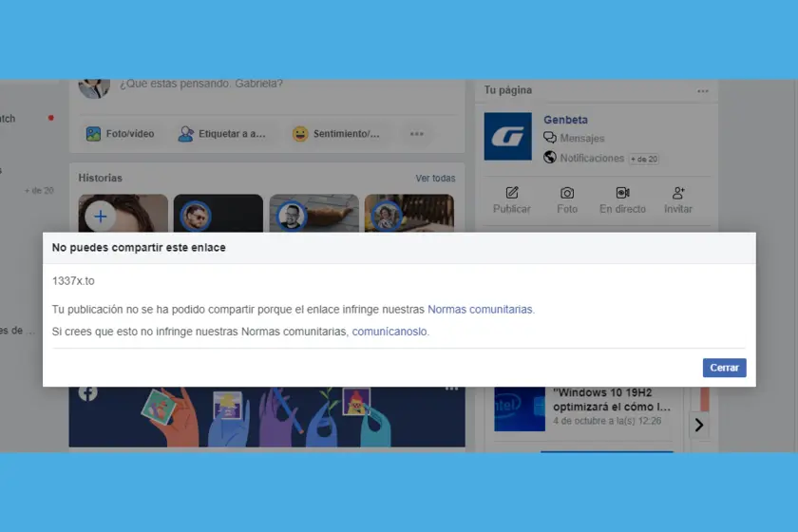Select the Sentimiento/actividad emoji option

[x=336, y=134]
